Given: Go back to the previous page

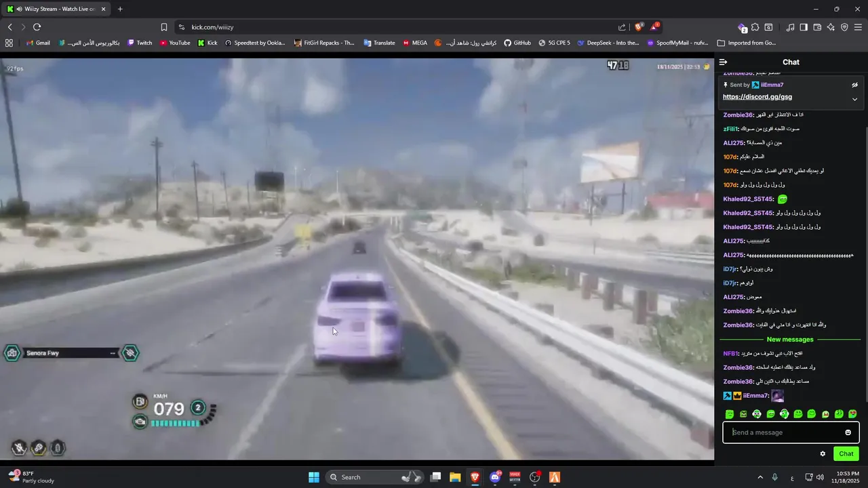Looking at the screenshot, I should (9, 27).
